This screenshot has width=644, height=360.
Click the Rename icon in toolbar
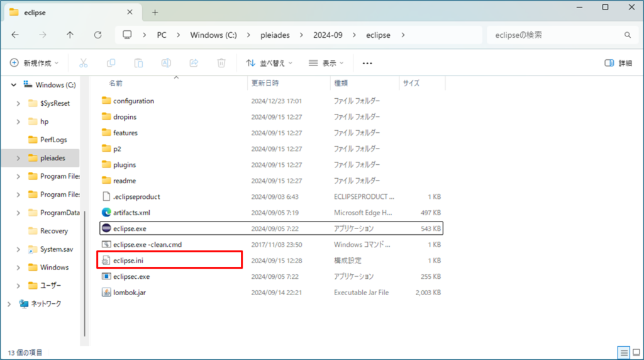point(166,63)
